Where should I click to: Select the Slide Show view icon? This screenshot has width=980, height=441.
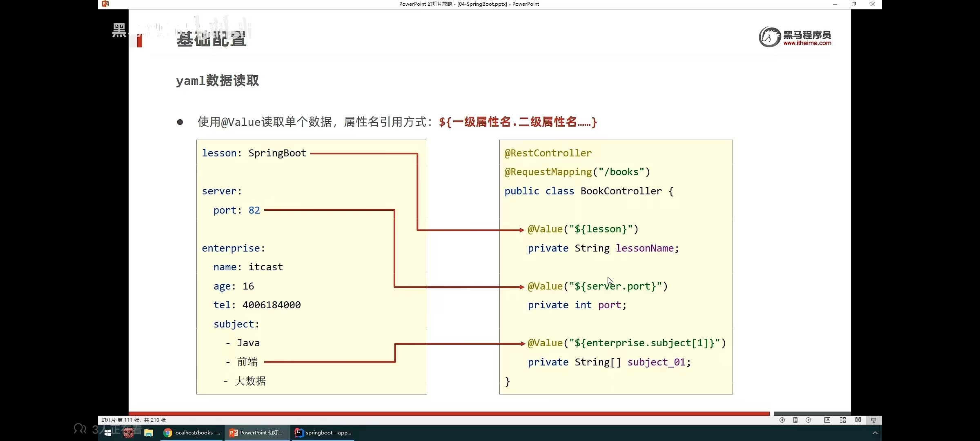click(x=873, y=420)
